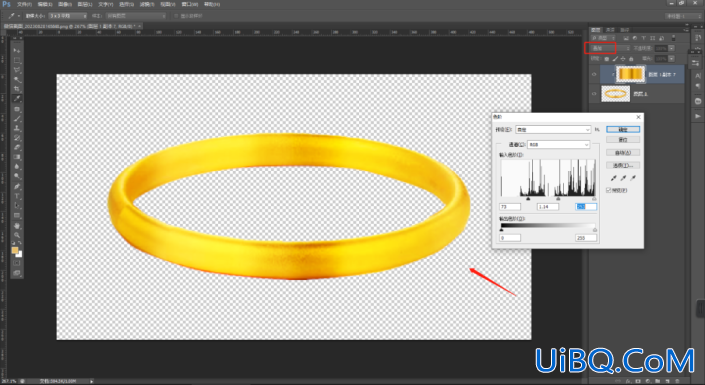Hide the bottom ring layer
Viewport: 705px width, 385px height.
pos(594,94)
